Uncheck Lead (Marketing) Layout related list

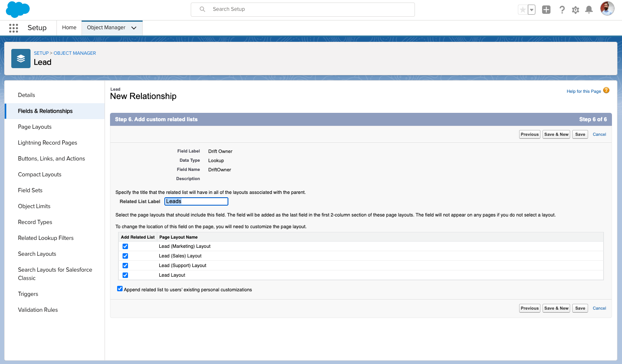tap(125, 247)
